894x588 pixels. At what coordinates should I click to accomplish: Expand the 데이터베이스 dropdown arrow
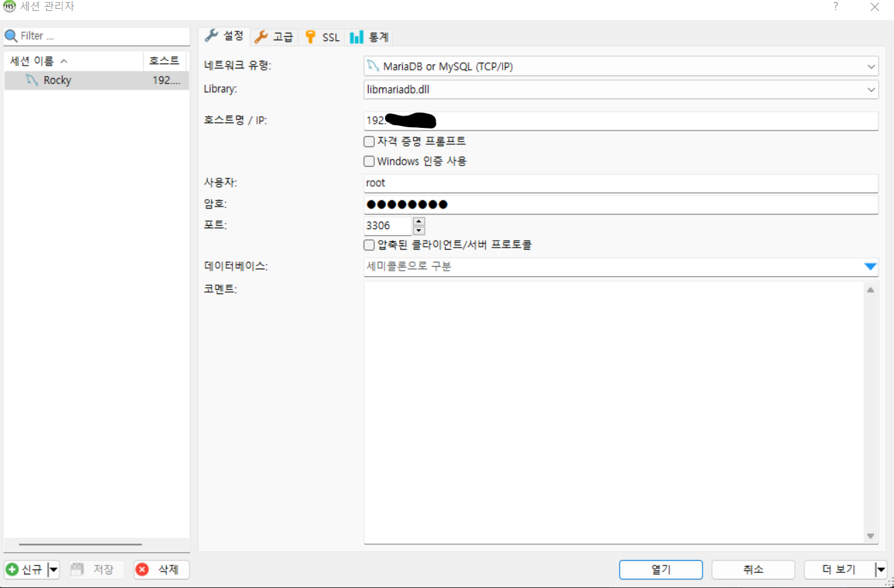(x=870, y=267)
